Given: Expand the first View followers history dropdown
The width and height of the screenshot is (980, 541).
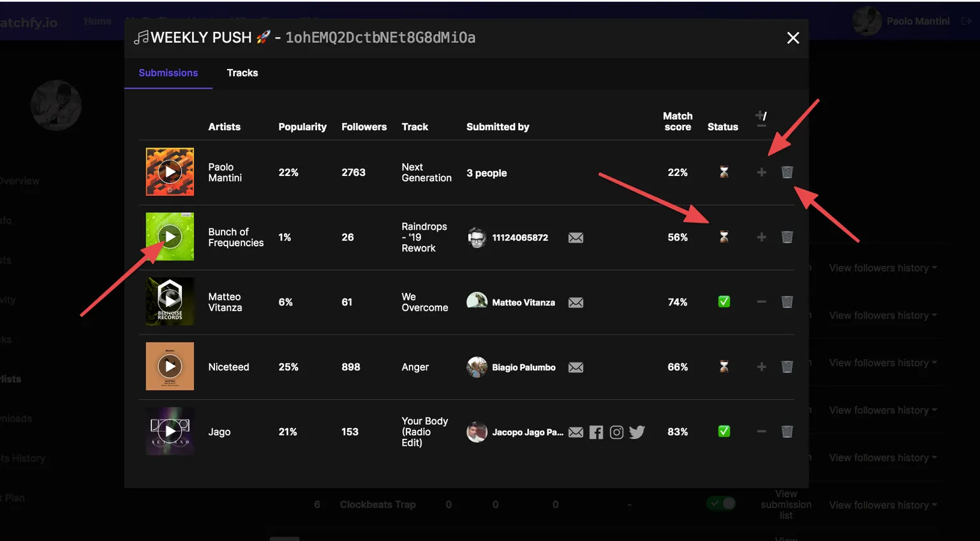Looking at the screenshot, I should point(882,268).
